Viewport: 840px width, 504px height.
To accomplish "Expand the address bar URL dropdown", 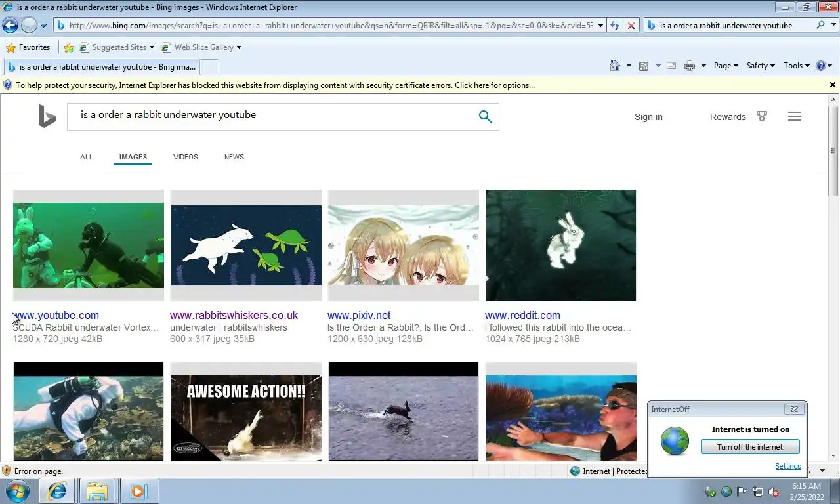I will [600, 26].
